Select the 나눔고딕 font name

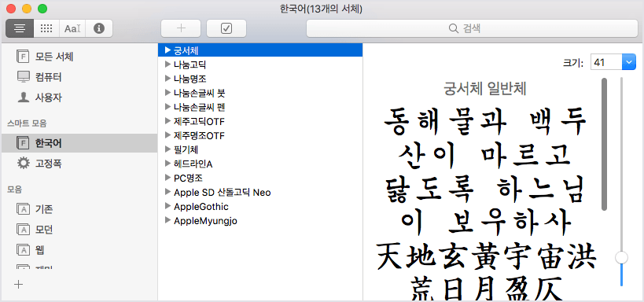pyautogui.click(x=190, y=64)
